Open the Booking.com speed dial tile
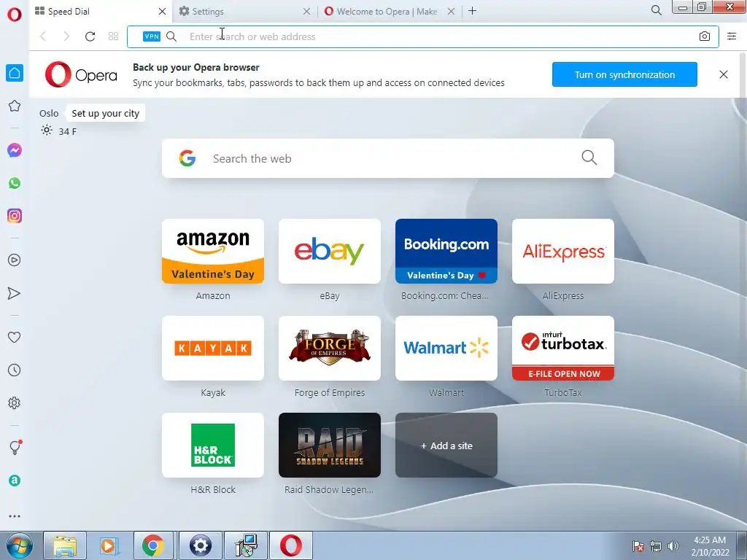This screenshot has width=747, height=560. point(446,251)
